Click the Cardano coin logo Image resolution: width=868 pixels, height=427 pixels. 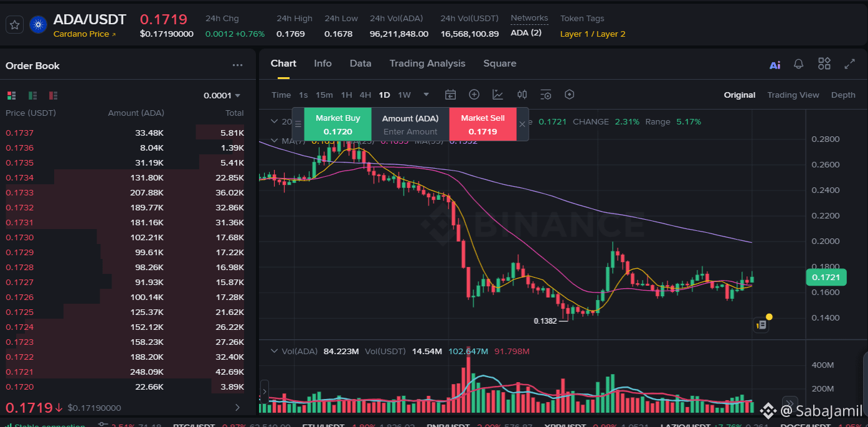pos(38,25)
